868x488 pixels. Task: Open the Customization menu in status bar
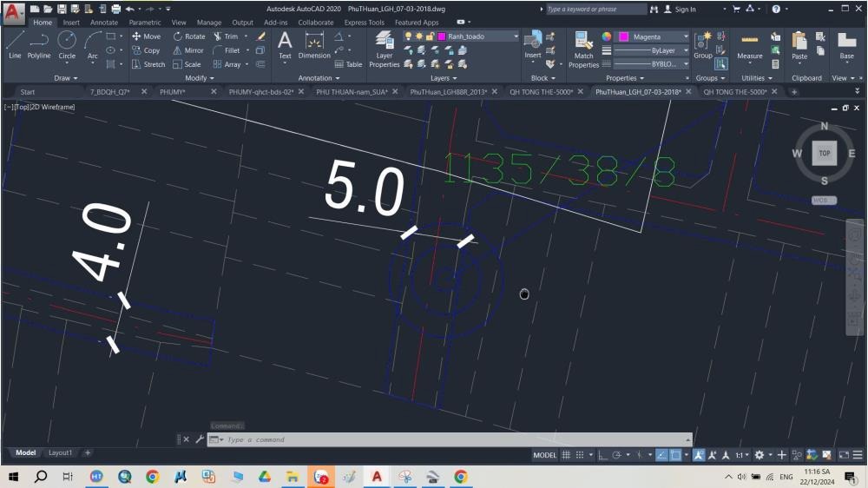coord(857,455)
